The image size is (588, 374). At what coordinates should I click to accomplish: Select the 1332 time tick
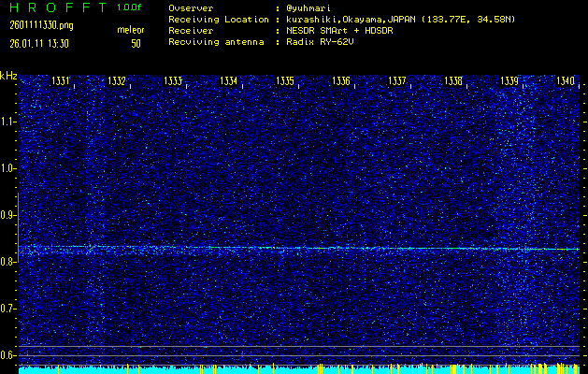point(117,81)
